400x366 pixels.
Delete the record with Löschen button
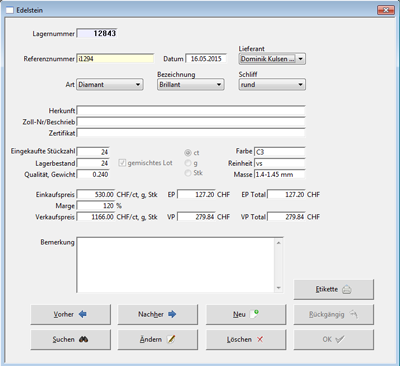[x=246, y=340]
